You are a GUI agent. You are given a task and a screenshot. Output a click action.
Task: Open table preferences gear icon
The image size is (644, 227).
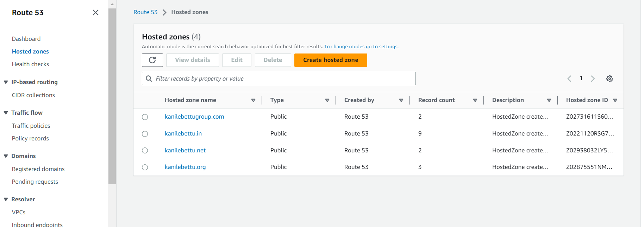tap(609, 78)
